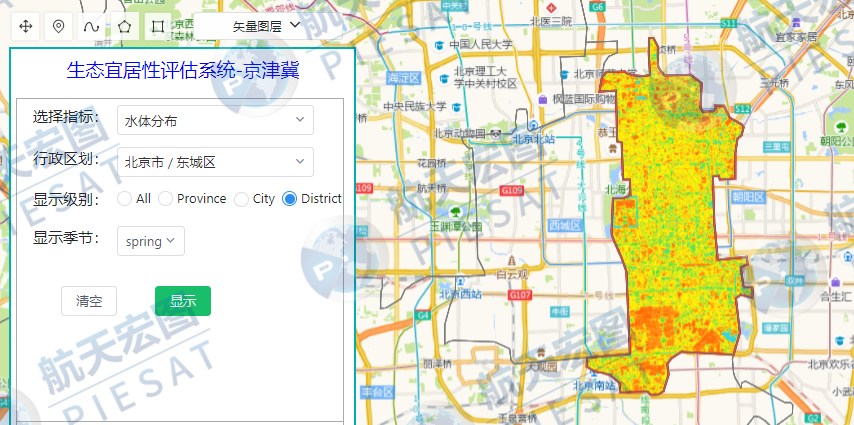Click the G109 road shield near 航天桥
The height and width of the screenshot is (425, 854).
point(512,191)
